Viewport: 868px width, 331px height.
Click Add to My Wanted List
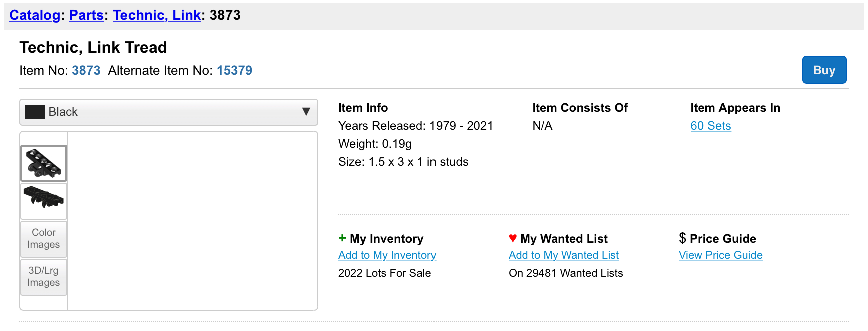point(564,255)
